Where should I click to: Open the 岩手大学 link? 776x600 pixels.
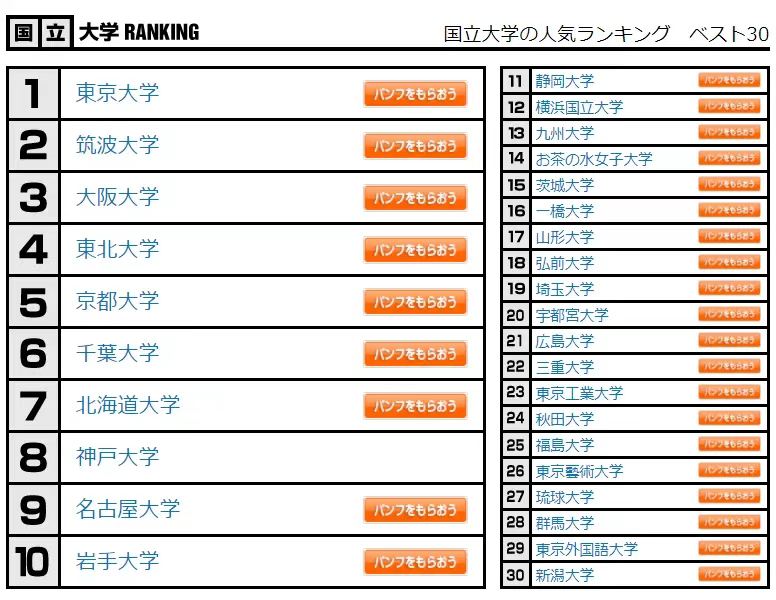click(117, 561)
